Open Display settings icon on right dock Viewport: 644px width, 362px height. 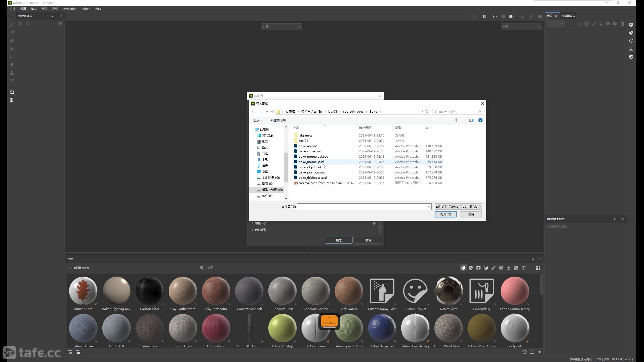631,25
